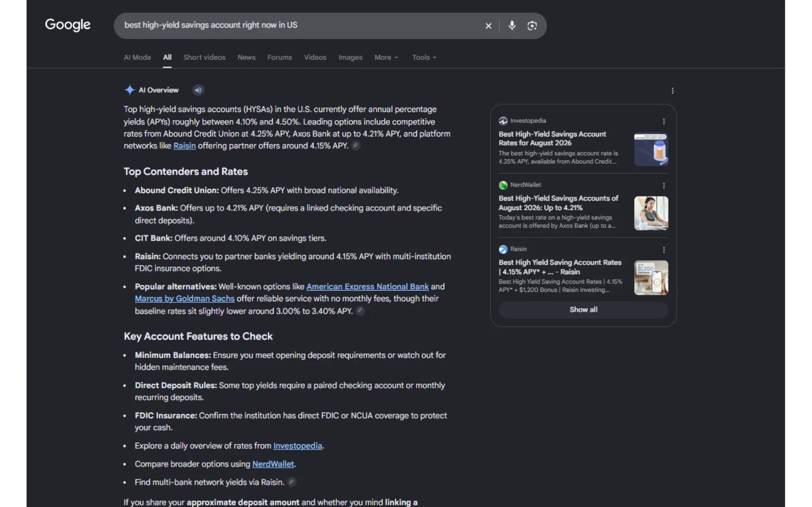The height and width of the screenshot is (507, 812).
Task: Show sources link icon after Raisin network line
Action: coord(291,482)
